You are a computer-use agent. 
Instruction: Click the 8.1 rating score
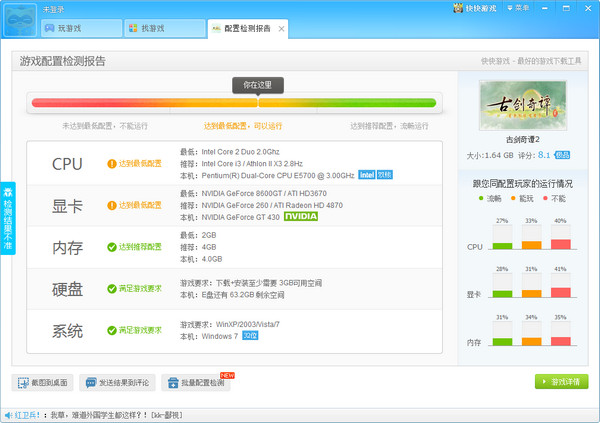(544, 155)
